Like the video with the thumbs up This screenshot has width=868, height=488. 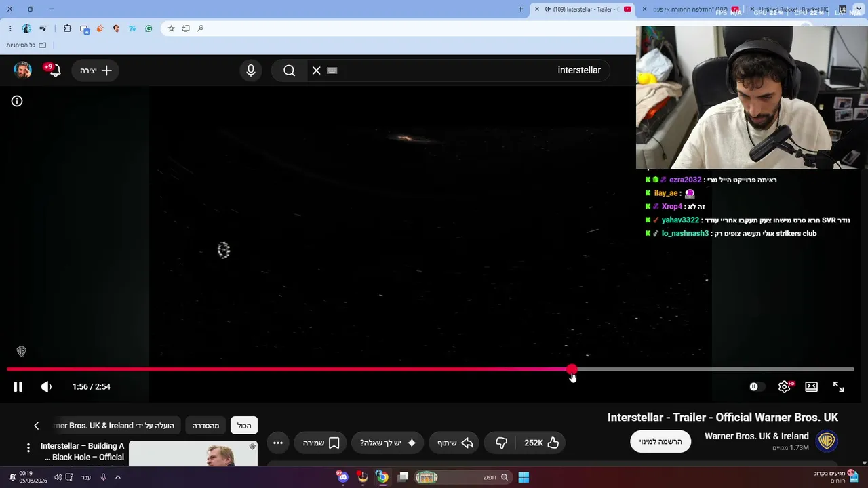(x=542, y=443)
